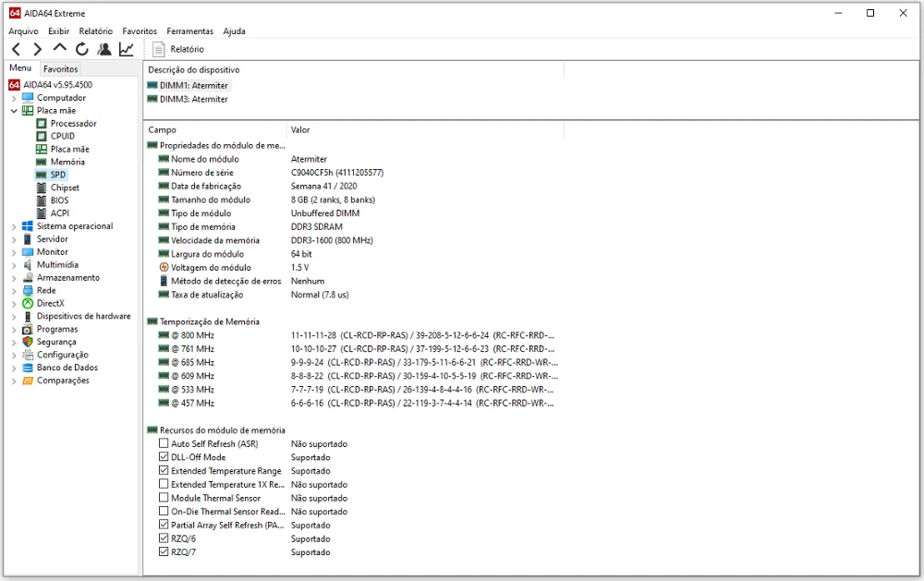
Task: Open the Ferramentas menu
Action: pos(189,31)
